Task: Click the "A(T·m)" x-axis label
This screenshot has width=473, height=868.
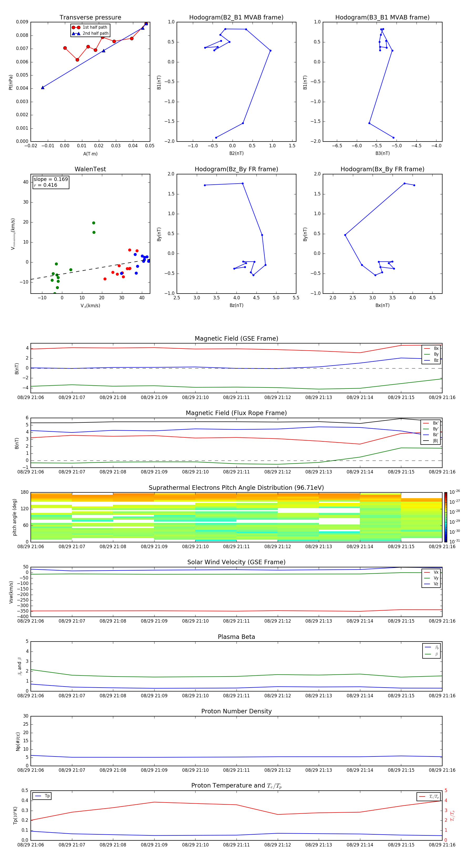Action: (90, 154)
